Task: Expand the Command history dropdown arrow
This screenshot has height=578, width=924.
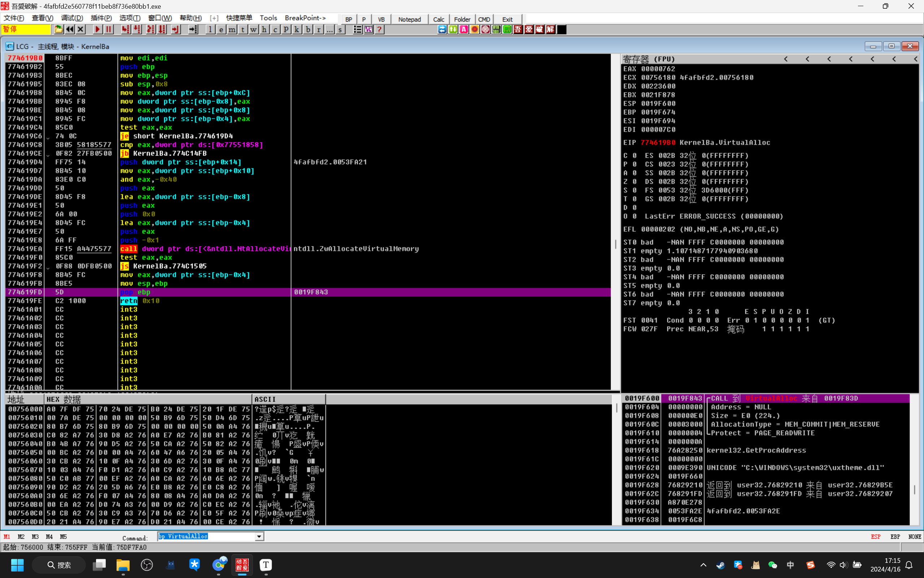Action: (259, 537)
